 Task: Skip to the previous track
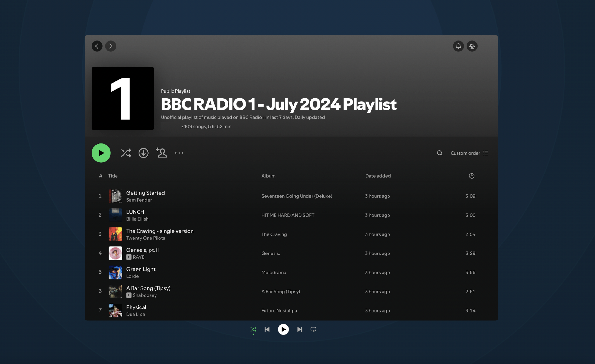[267, 330]
